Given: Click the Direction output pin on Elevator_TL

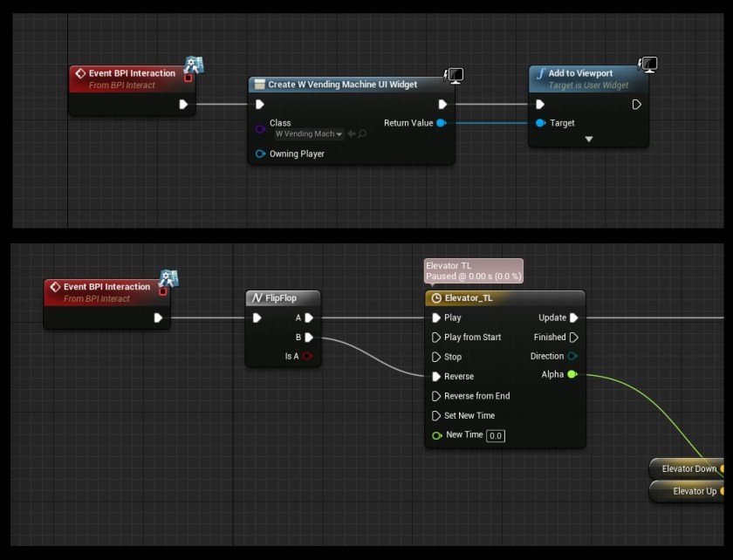Looking at the screenshot, I should (x=572, y=356).
